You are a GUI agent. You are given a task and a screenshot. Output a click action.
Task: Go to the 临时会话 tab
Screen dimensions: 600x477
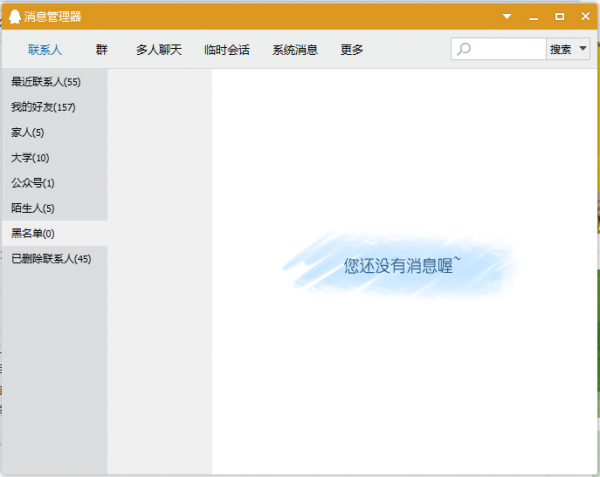pyautogui.click(x=226, y=50)
